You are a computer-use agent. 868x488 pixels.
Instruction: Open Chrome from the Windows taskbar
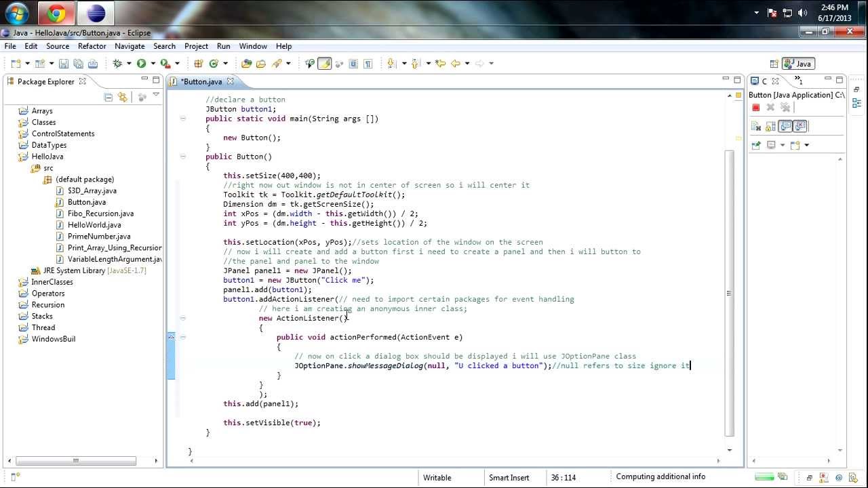pyautogui.click(x=56, y=13)
